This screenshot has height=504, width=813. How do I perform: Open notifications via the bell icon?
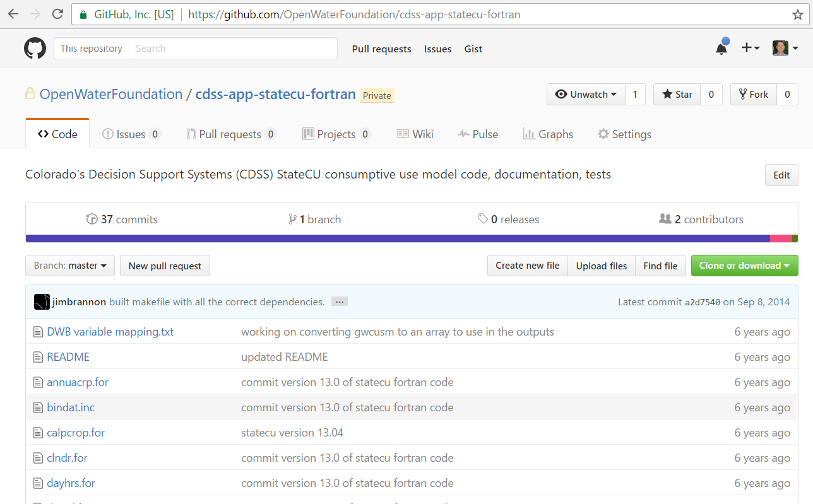[721, 48]
